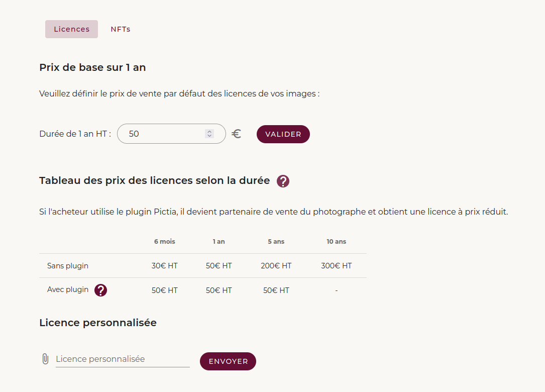
Task: Open help beside the licence price table heading
Action: [283, 181]
